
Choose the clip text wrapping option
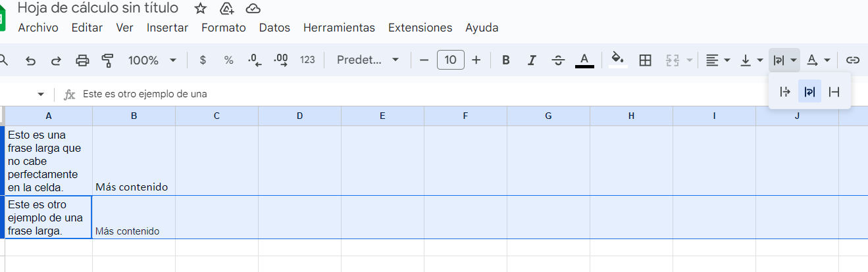click(834, 92)
